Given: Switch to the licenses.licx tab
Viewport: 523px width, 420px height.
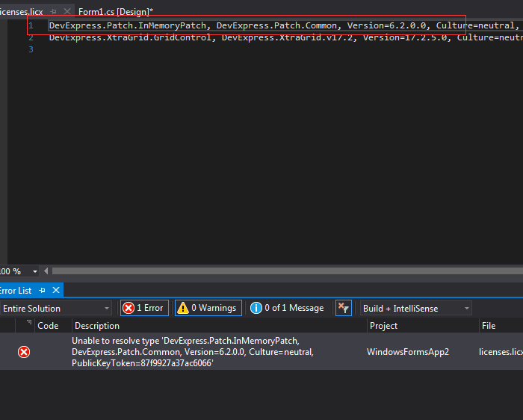Looking at the screenshot, I should point(22,12).
